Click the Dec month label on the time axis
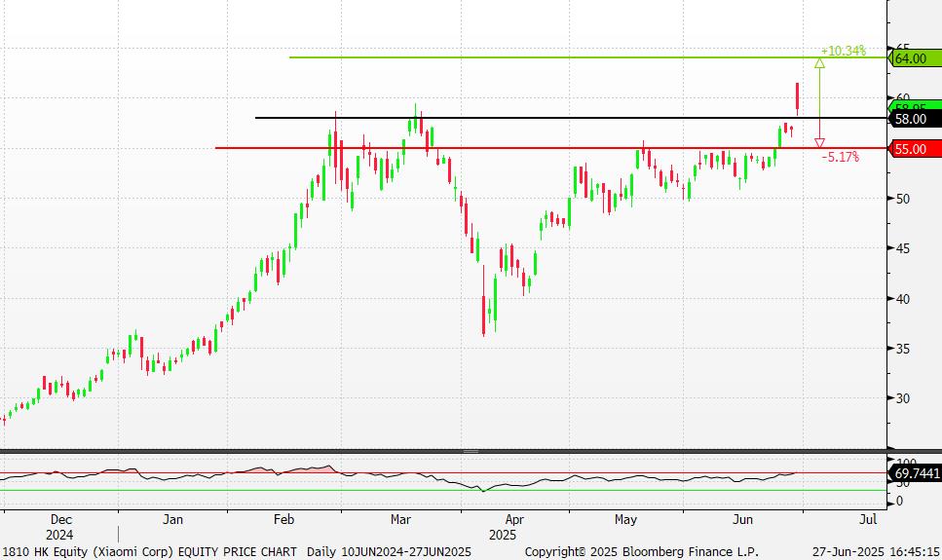 click(60, 520)
